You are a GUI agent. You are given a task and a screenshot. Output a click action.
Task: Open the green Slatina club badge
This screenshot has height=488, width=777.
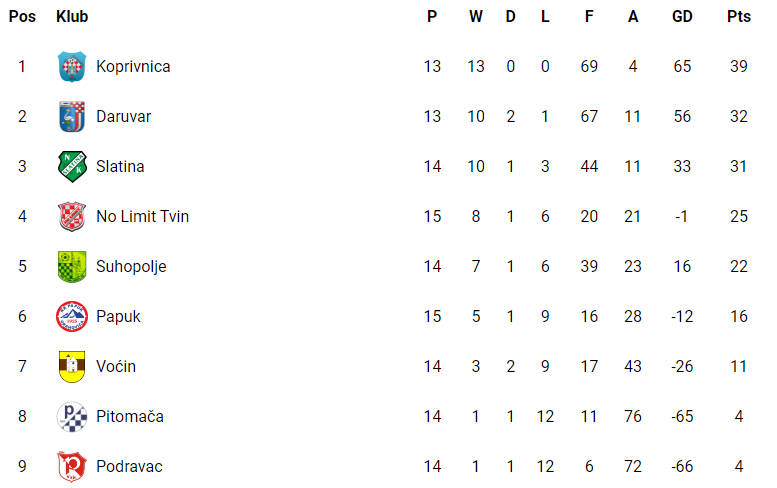(x=72, y=166)
